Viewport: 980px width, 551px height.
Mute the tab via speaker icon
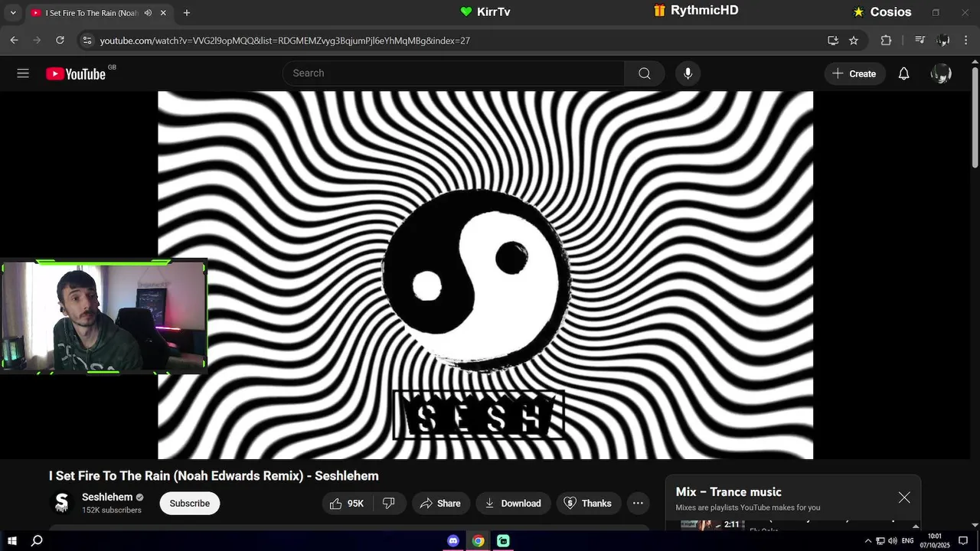point(148,13)
